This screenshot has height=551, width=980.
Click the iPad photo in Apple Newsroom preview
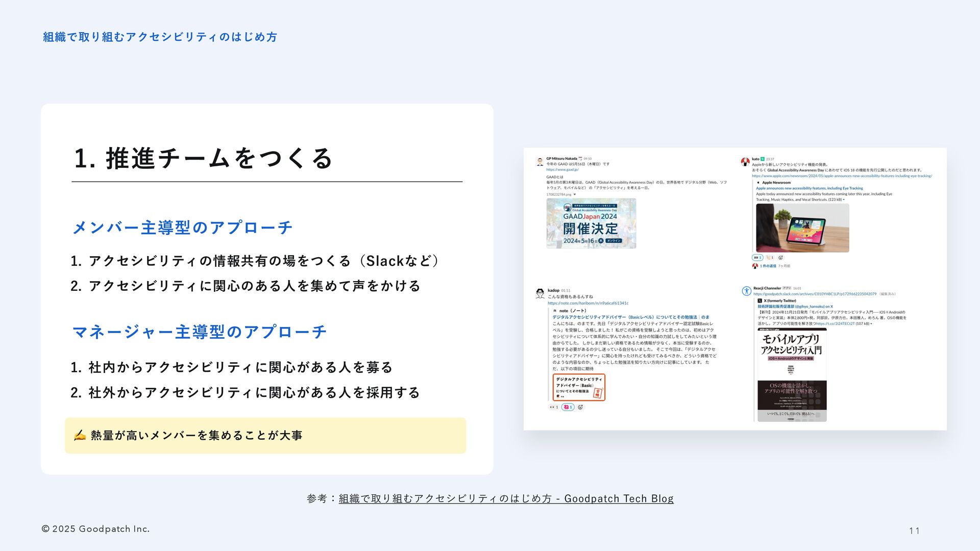tap(802, 228)
